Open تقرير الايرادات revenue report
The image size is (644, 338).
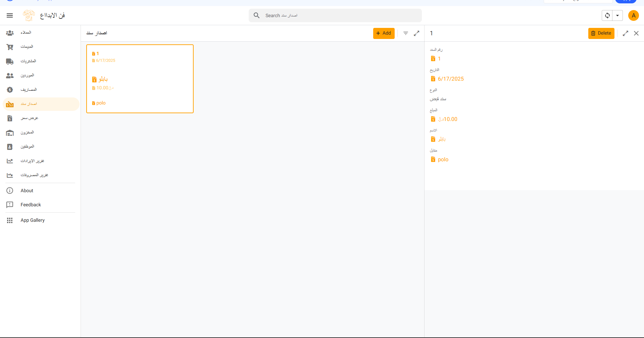32,161
